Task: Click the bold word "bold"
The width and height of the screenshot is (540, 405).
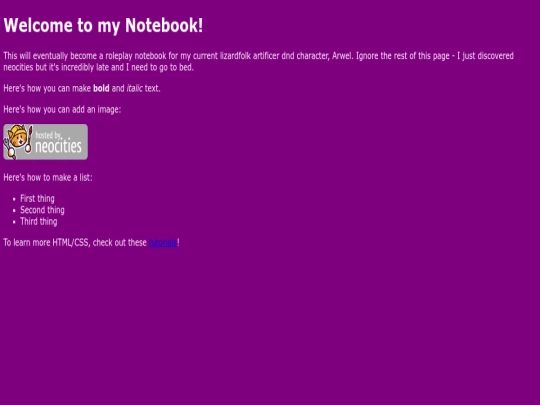Action: pos(101,88)
